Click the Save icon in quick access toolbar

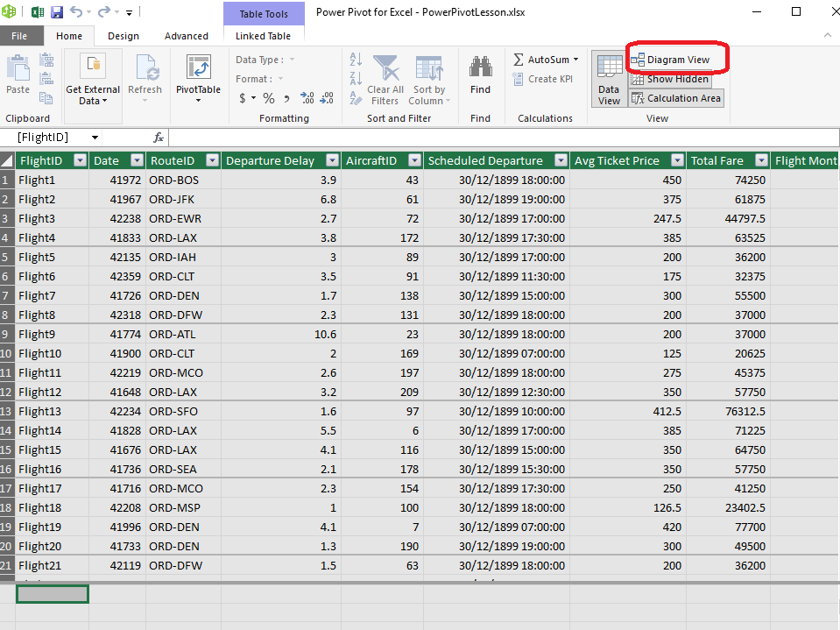(x=57, y=12)
